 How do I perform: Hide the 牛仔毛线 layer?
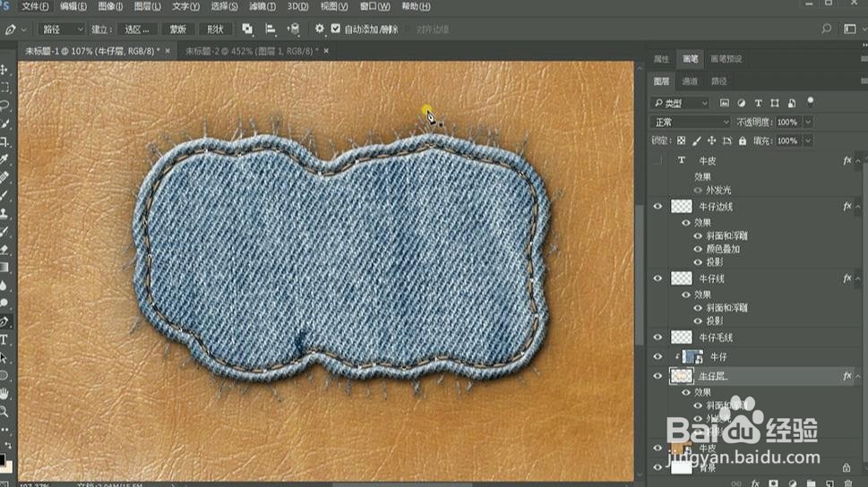[x=657, y=337]
